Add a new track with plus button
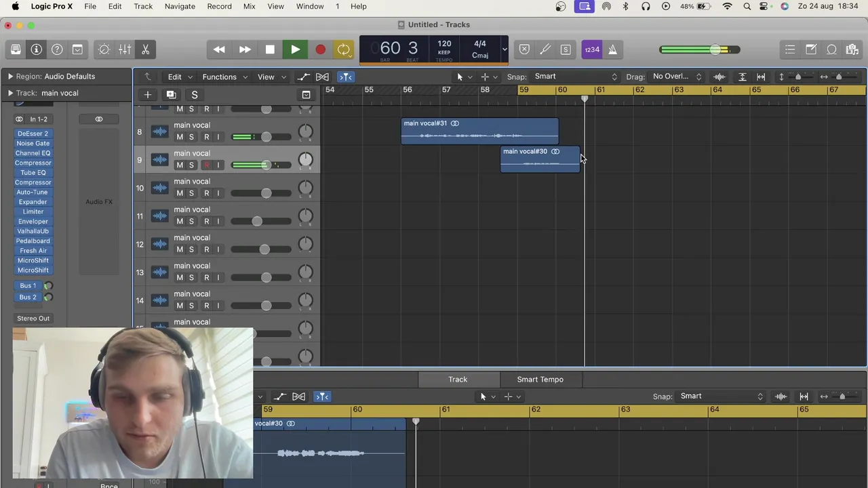 147,95
